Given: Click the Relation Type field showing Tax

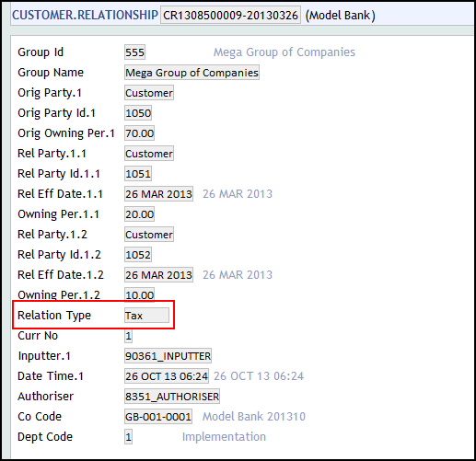Looking at the screenshot, I should 146,316.
